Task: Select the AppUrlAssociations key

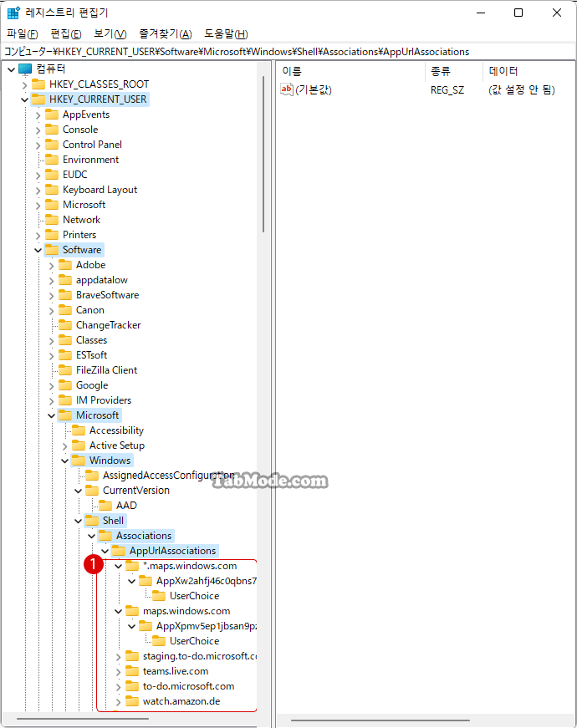Action: click(172, 551)
